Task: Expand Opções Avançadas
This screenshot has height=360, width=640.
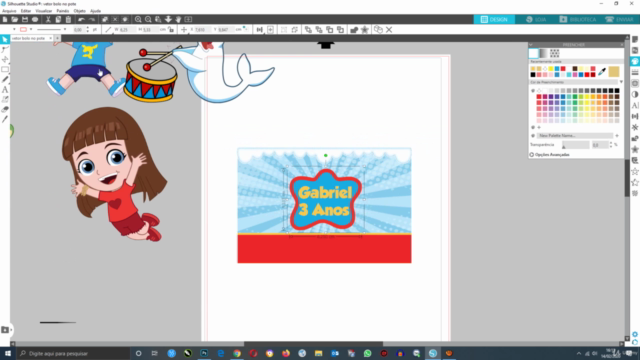Action: [549, 155]
